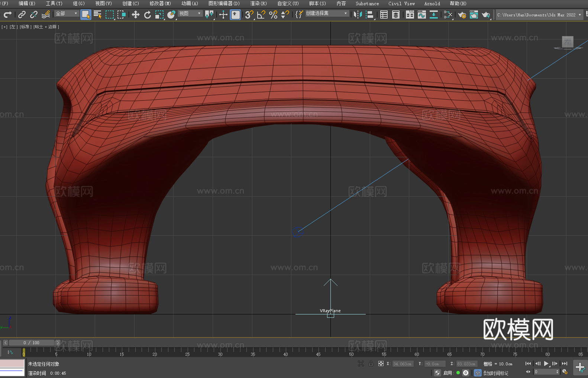Toggle the Scene Explorer icon

pyautogui.click(x=384, y=14)
